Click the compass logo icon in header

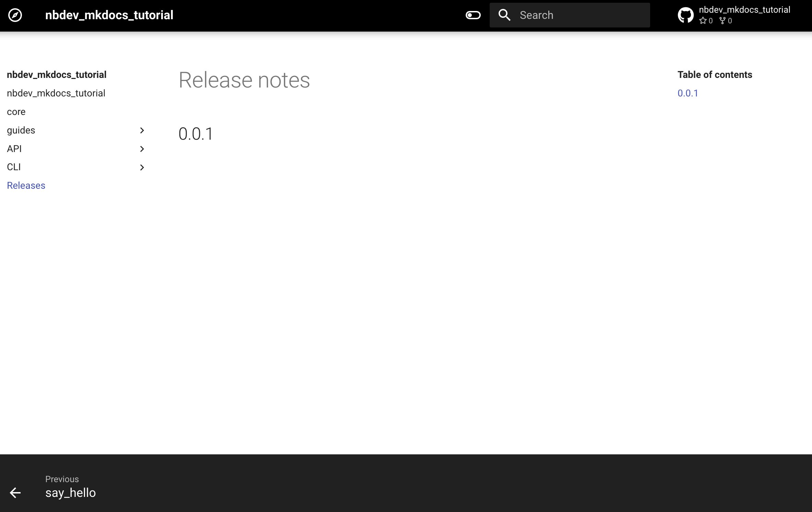coord(15,15)
